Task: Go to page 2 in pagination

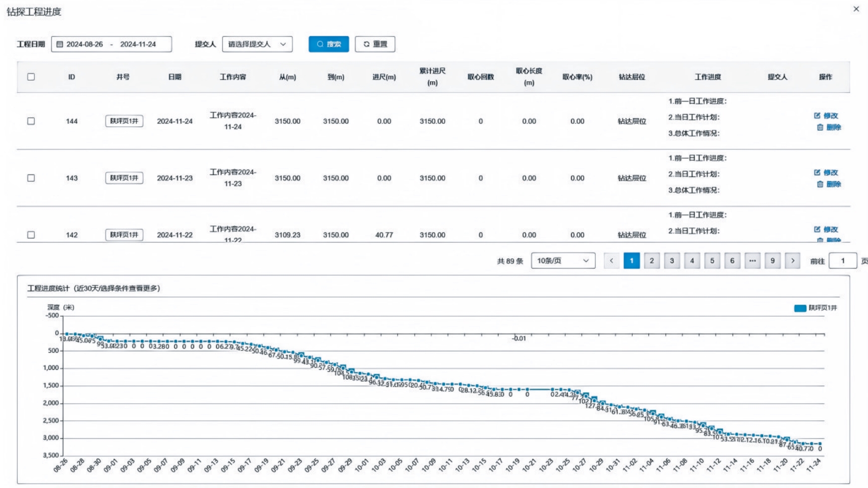Action: click(652, 261)
